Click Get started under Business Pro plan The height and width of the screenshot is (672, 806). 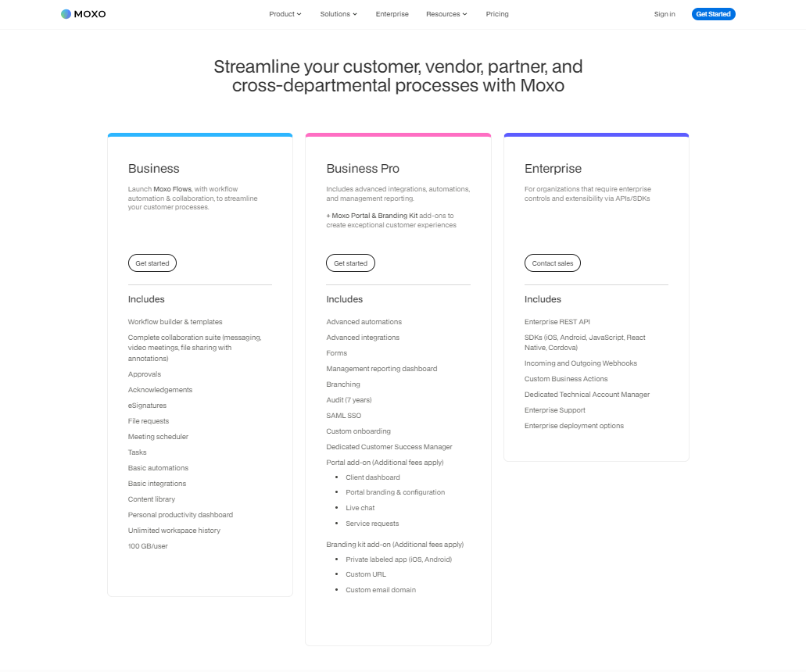coord(350,263)
